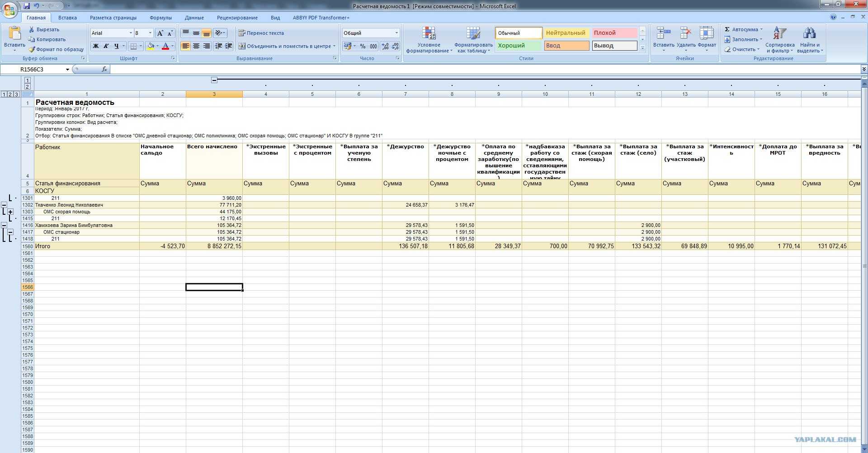Undo the last action in quick access toolbar
This screenshot has height=453, width=868.
tap(36, 6)
